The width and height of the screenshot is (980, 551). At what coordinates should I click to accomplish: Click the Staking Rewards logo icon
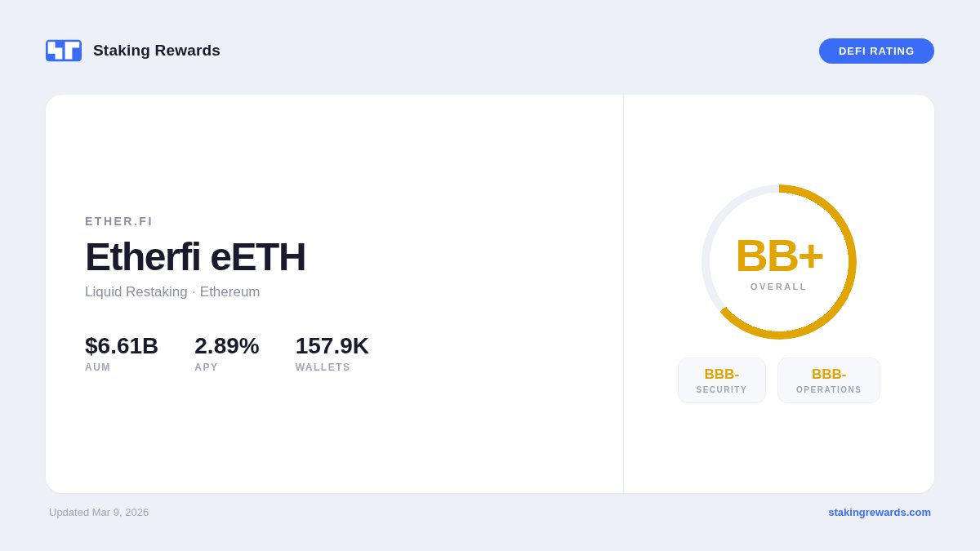[x=64, y=51]
